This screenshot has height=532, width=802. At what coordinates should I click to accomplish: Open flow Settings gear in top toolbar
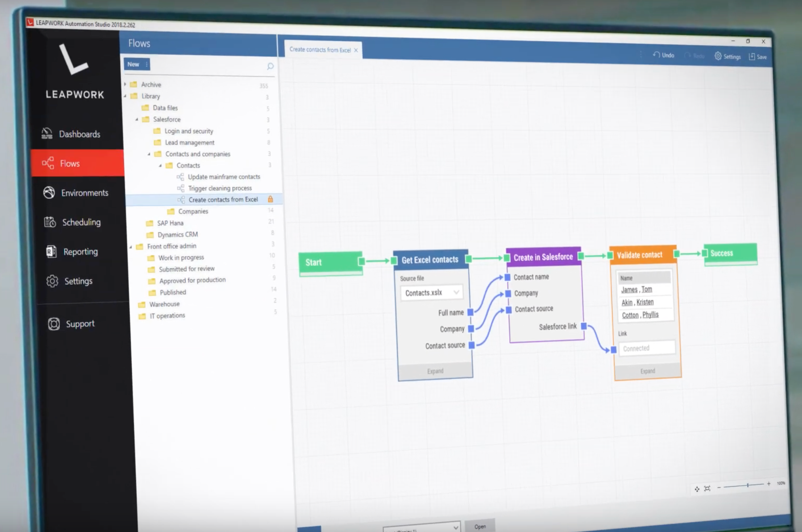(x=727, y=56)
